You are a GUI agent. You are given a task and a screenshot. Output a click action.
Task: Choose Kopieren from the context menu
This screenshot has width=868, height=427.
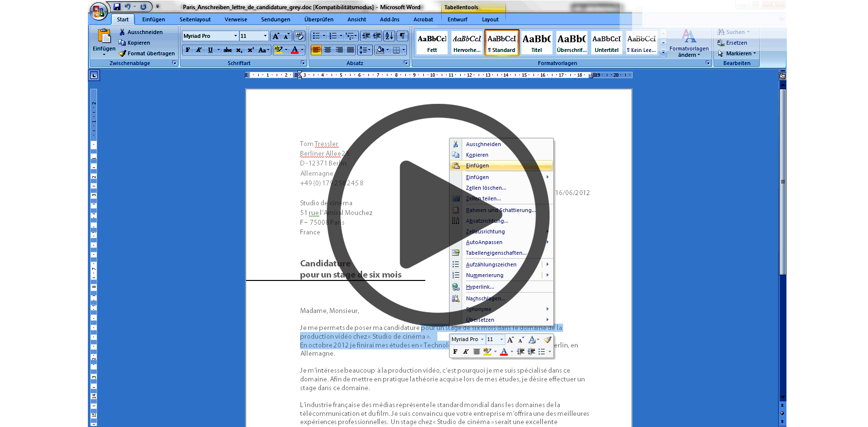pos(477,155)
